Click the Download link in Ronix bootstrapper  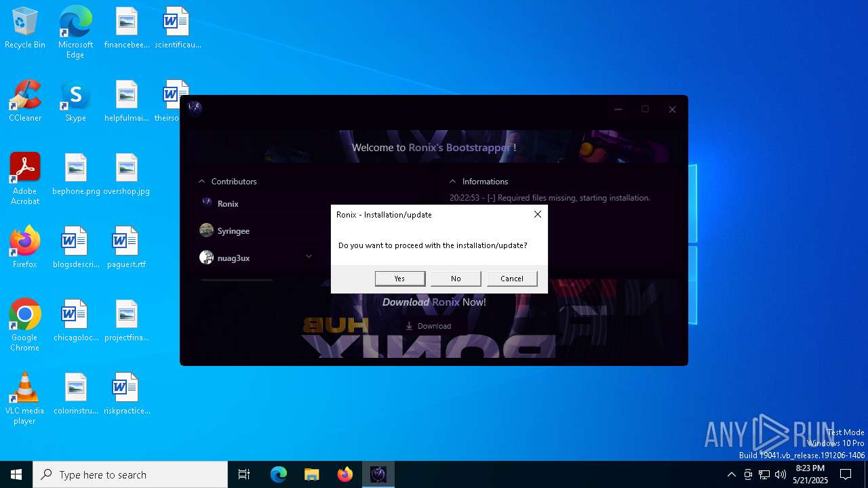coord(428,326)
